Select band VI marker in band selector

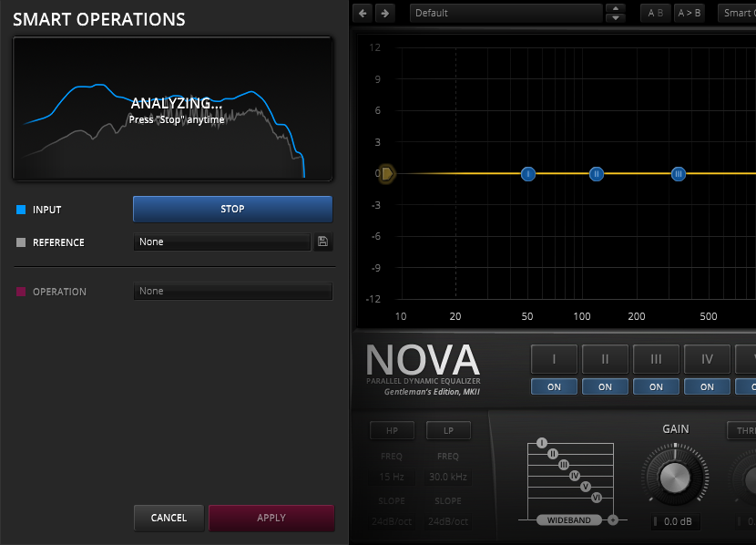pos(597,498)
